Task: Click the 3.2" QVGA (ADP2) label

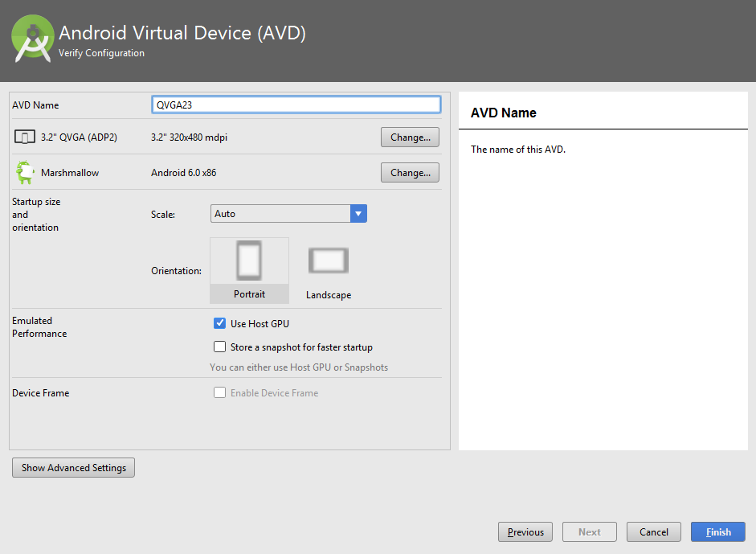Action: pos(79,137)
